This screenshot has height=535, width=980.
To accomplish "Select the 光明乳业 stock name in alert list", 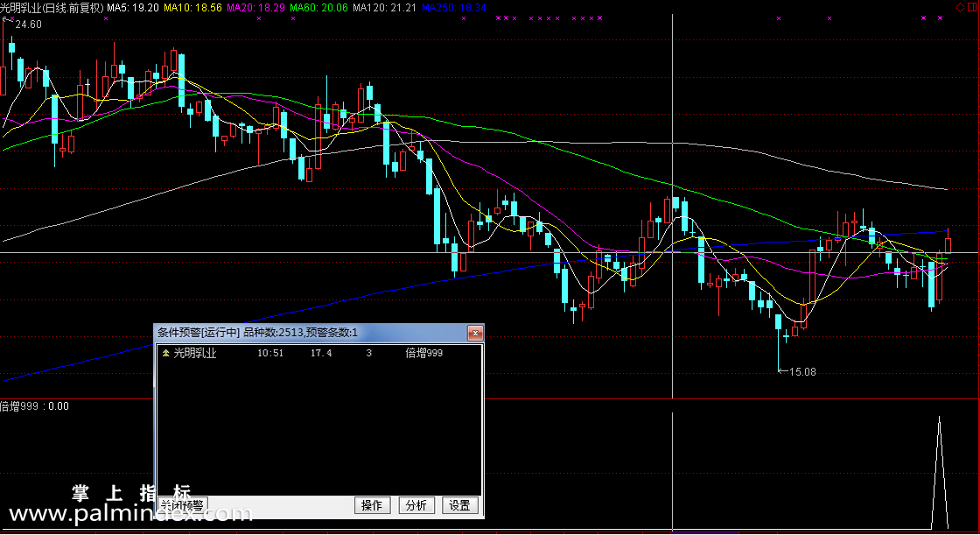I will click(x=195, y=354).
